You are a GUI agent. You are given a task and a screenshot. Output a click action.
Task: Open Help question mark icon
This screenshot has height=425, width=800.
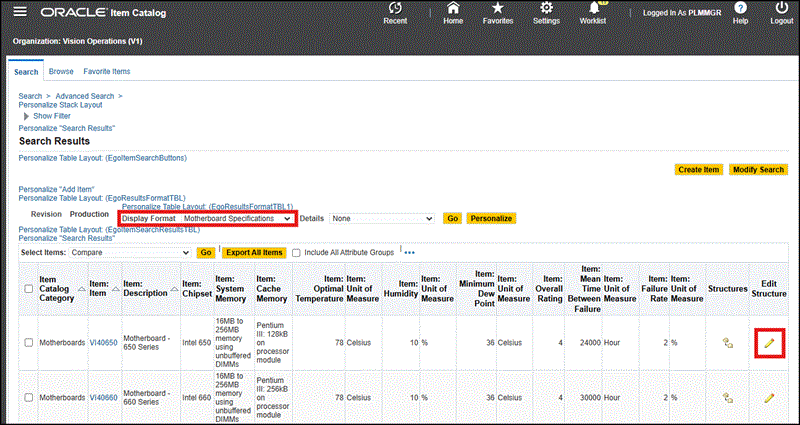(x=740, y=8)
